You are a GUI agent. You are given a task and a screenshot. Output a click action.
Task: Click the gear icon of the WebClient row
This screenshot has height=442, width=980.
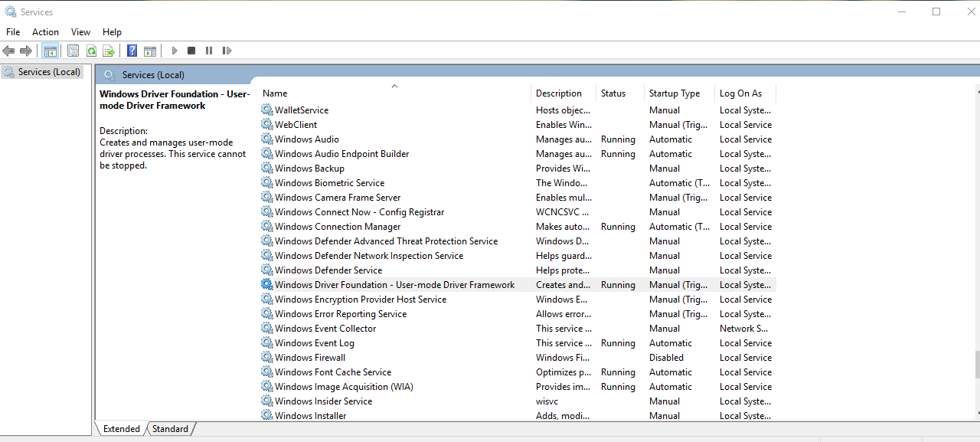tap(266, 125)
